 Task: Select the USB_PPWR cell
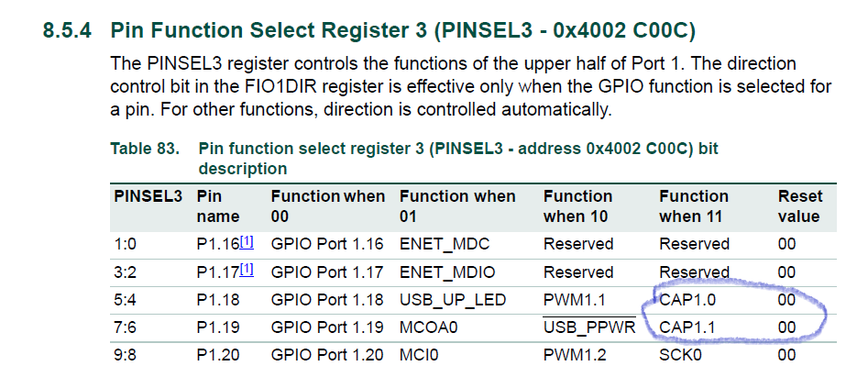point(589,327)
